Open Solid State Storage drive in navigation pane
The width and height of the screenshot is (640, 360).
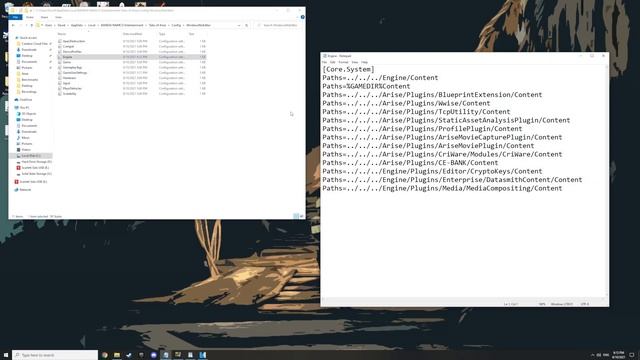(36, 174)
